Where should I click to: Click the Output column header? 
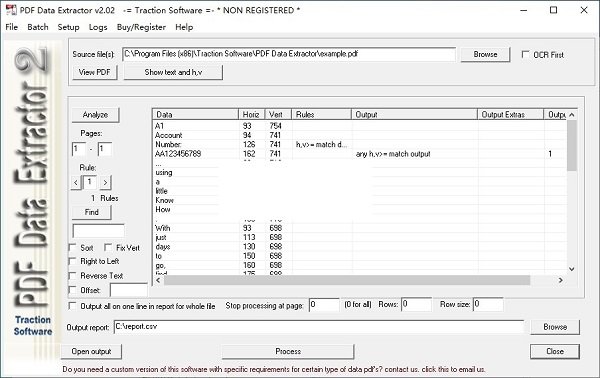tap(414, 114)
